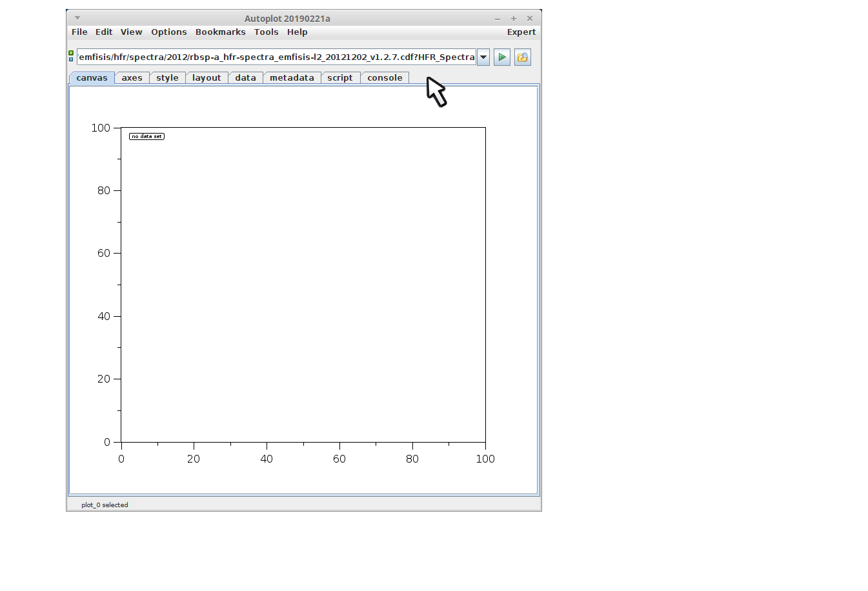Open the Tools menu
Screen dimensions: 868x591
pyautogui.click(x=266, y=32)
